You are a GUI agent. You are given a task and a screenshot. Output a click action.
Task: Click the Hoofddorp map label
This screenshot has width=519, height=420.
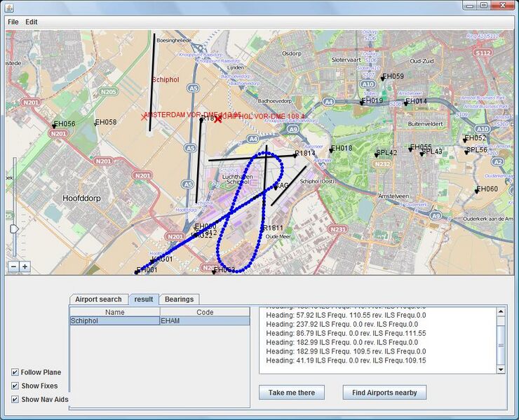point(81,198)
